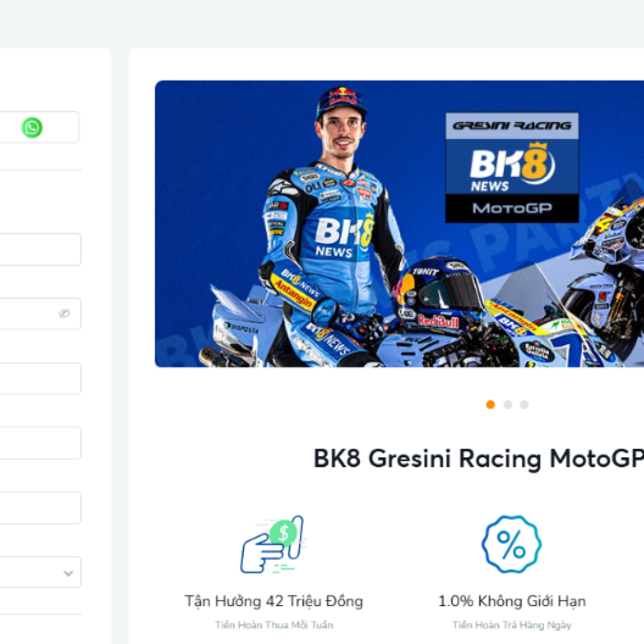Image resolution: width=644 pixels, height=644 pixels.
Task: Toggle password visibility eye icon
Action: (x=64, y=314)
